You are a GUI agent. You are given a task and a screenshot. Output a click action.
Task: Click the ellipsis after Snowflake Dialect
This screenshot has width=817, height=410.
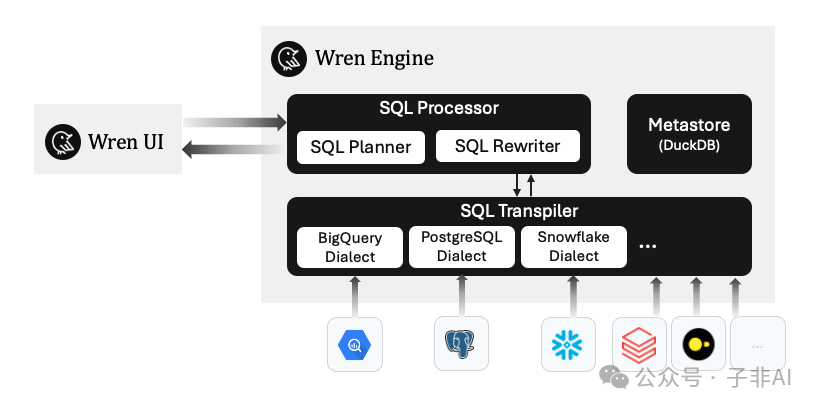pos(648,246)
